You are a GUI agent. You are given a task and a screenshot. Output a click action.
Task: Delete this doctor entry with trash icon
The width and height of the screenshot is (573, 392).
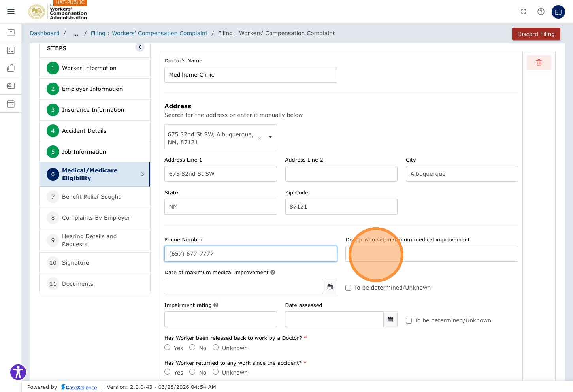coord(539,62)
